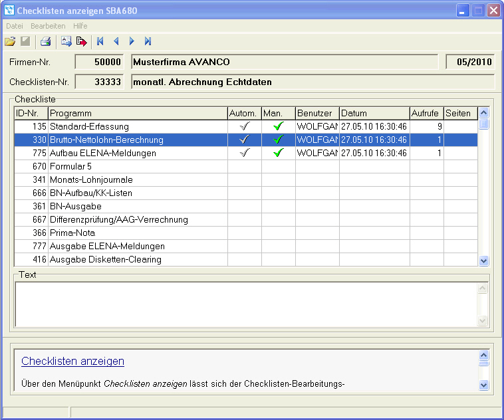
Task: Jump to first record arrow
Action: click(100, 41)
